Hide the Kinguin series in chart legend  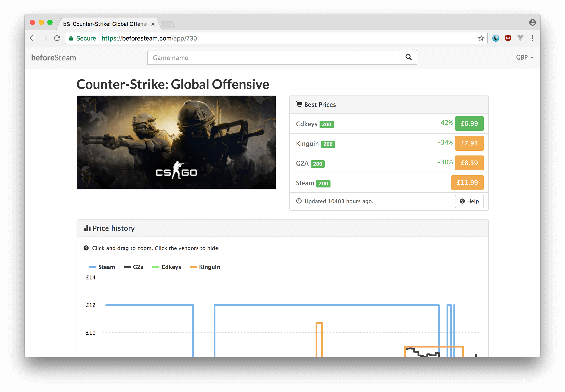(x=205, y=267)
